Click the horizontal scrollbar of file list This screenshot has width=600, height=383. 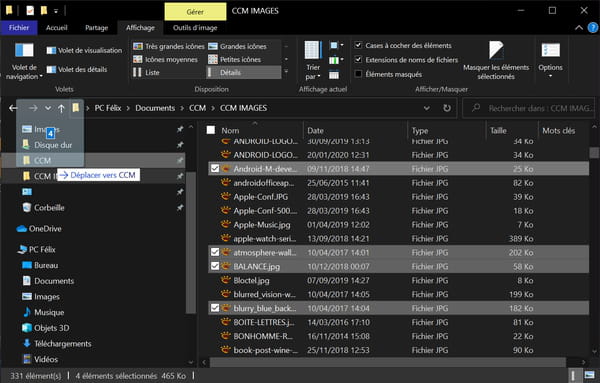[x=388, y=362]
